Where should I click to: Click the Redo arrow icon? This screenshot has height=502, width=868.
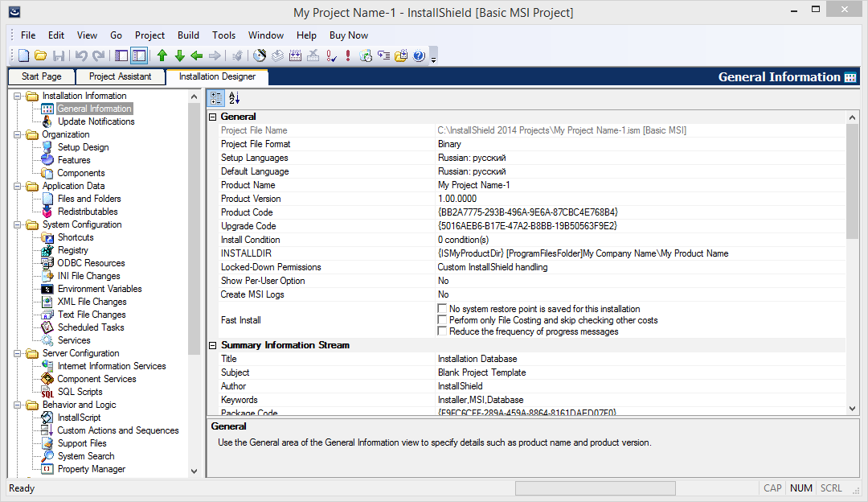[x=99, y=56]
